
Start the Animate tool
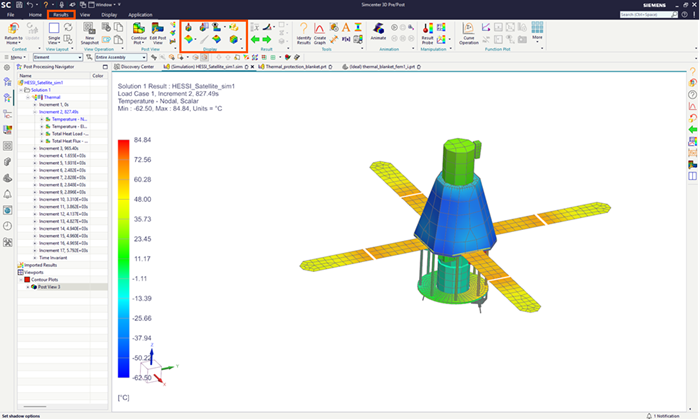(378, 30)
